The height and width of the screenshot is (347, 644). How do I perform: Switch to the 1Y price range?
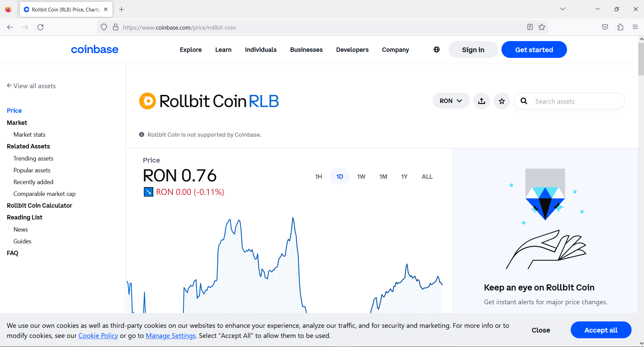point(404,176)
